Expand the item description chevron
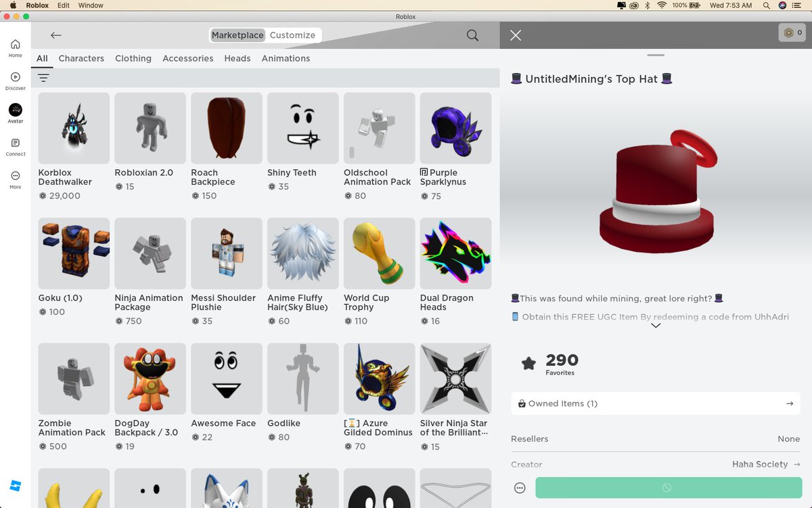812x508 pixels. tap(655, 326)
